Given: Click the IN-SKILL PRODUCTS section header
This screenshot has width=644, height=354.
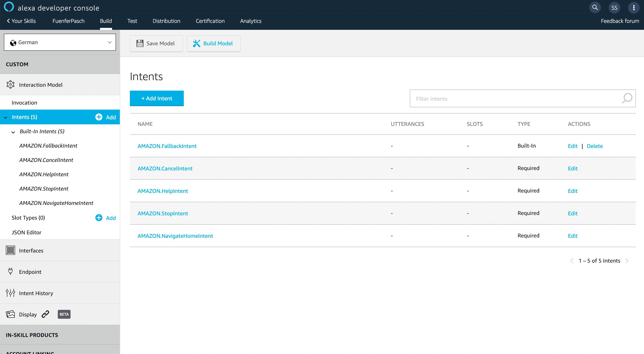Looking at the screenshot, I should click(x=60, y=335).
